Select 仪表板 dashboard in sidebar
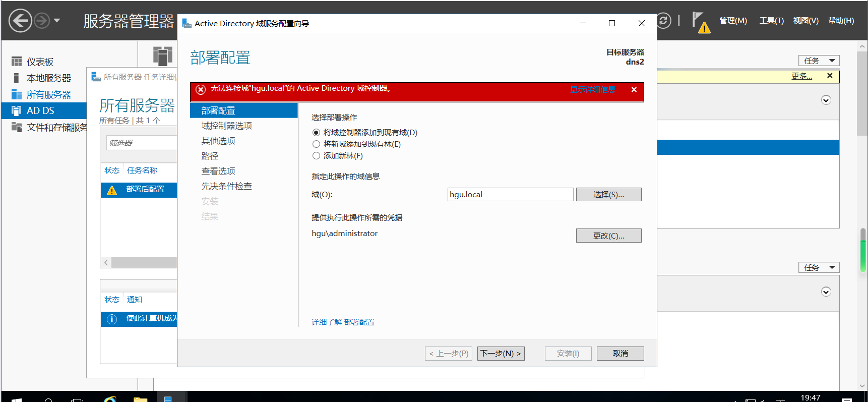The height and width of the screenshot is (402, 868). [x=40, y=62]
